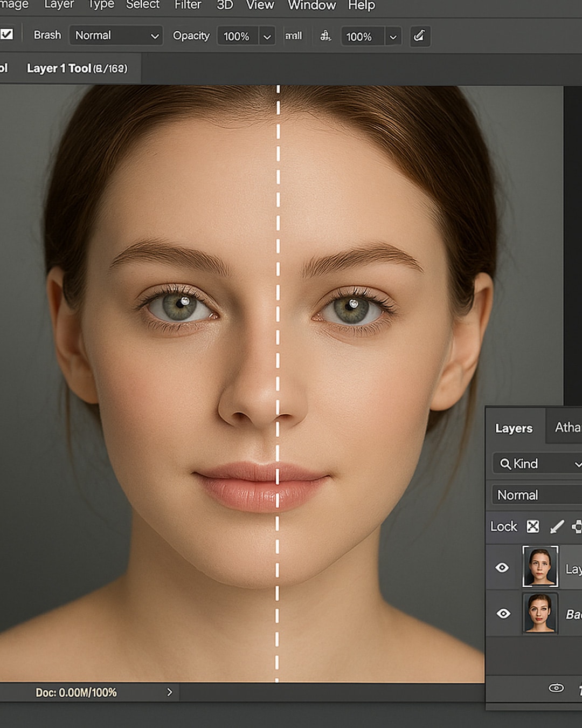Click the pressure pen icon in options bar

419,36
